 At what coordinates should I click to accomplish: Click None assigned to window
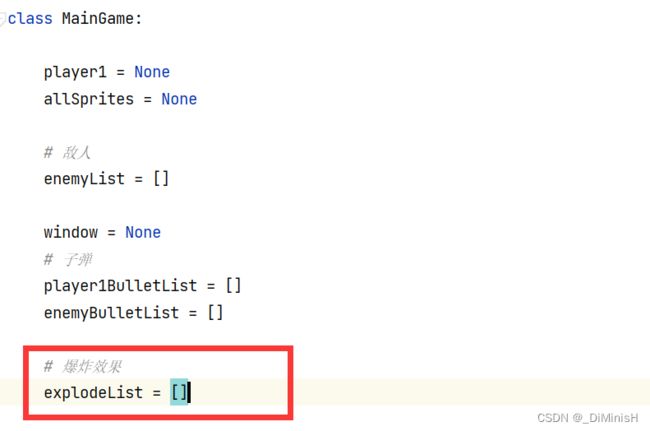pos(143,232)
